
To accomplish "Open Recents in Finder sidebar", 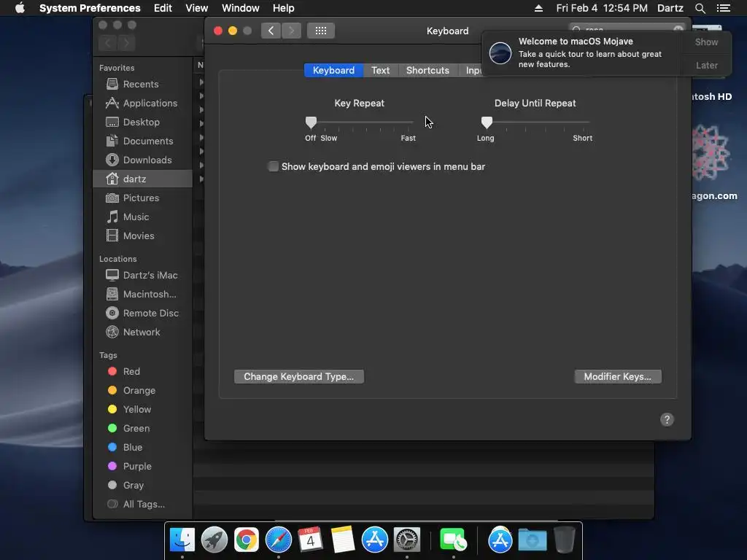I will (141, 85).
